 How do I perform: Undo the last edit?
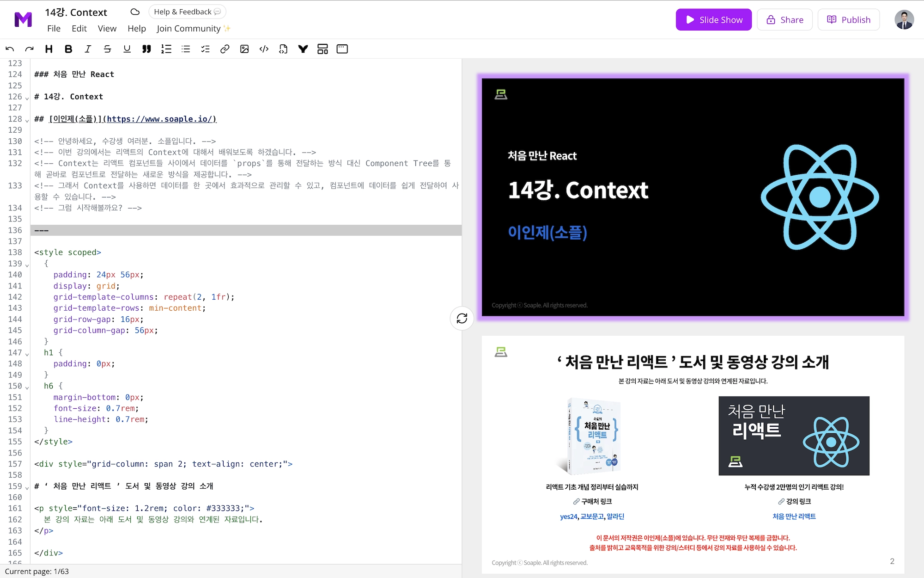[x=10, y=49]
